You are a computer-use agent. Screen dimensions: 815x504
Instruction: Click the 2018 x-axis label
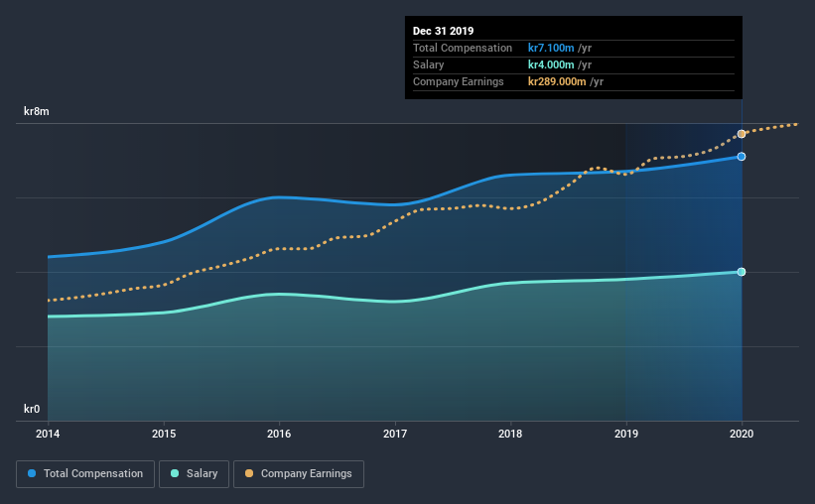(x=510, y=434)
